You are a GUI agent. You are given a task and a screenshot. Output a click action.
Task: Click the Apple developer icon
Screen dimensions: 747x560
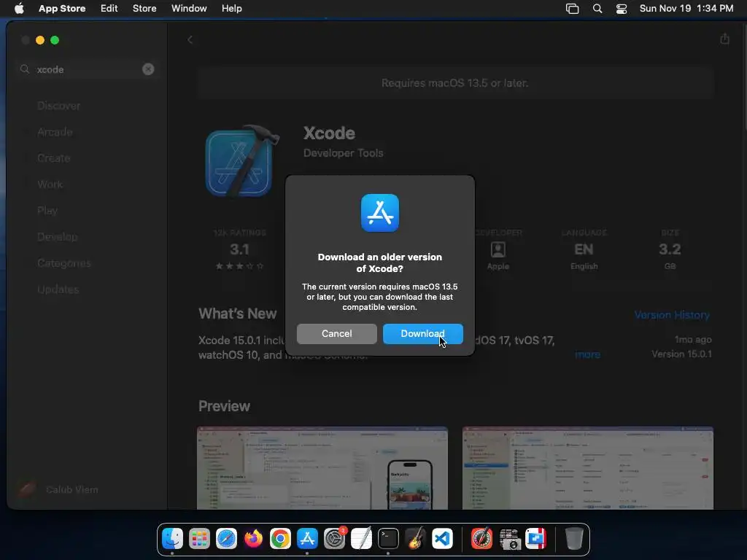(x=498, y=249)
